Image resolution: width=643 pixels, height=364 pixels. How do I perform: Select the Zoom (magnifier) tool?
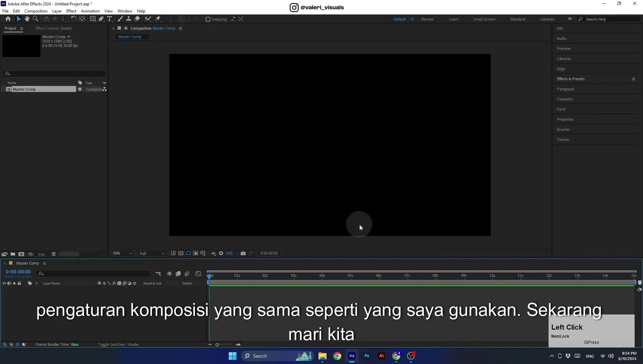pyautogui.click(x=35, y=19)
